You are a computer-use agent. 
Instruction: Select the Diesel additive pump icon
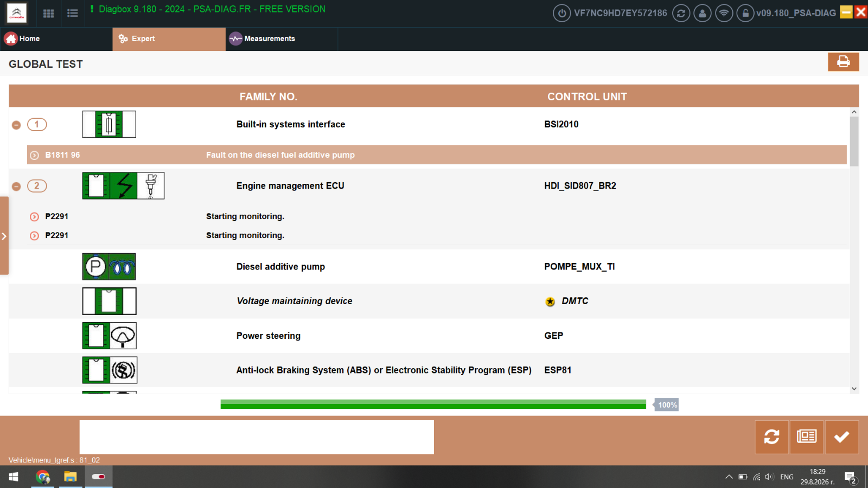[x=109, y=267]
